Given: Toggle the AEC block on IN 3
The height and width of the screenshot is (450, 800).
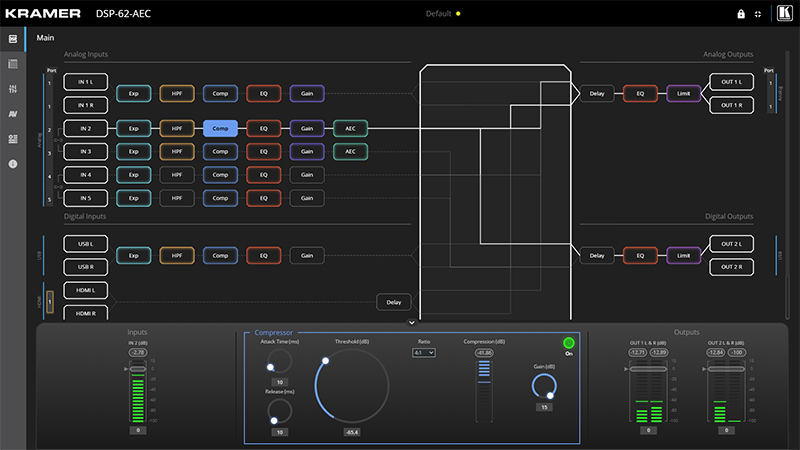Looking at the screenshot, I should click(350, 151).
